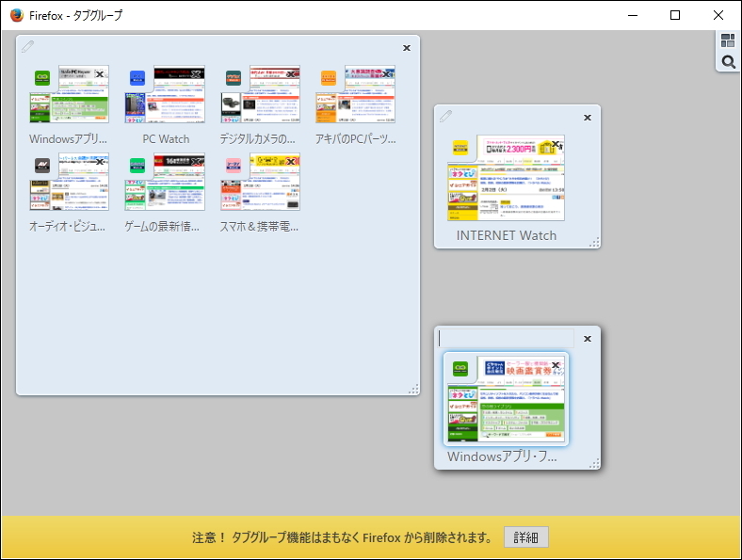The width and height of the screenshot is (742, 560).
Task: Click the オーディオ・ビジュ AV favicon
Action: pyautogui.click(x=42, y=165)
